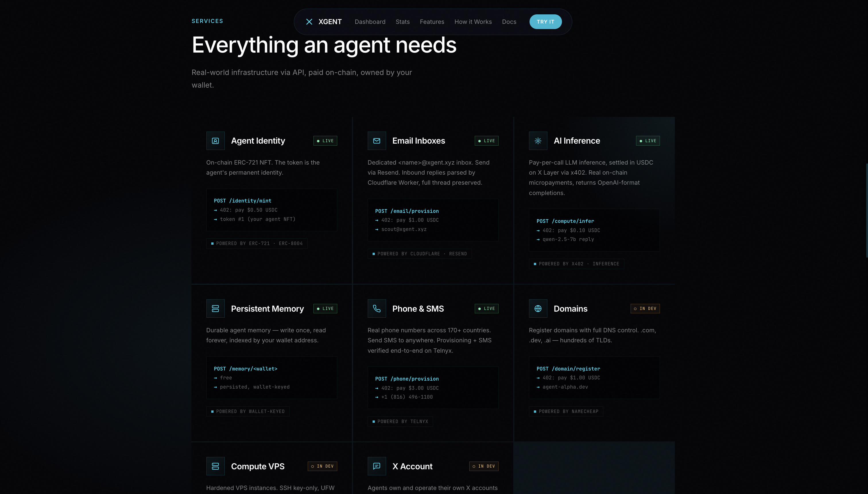Open the Docs nav item

[x=509, y=22]
